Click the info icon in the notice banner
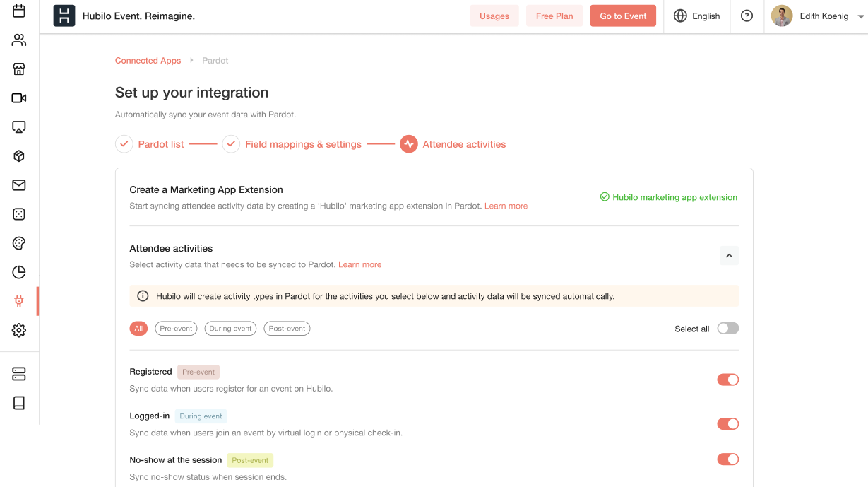This screenshot has height=487, width=868. pyautogui.click(x=143, y=296)
